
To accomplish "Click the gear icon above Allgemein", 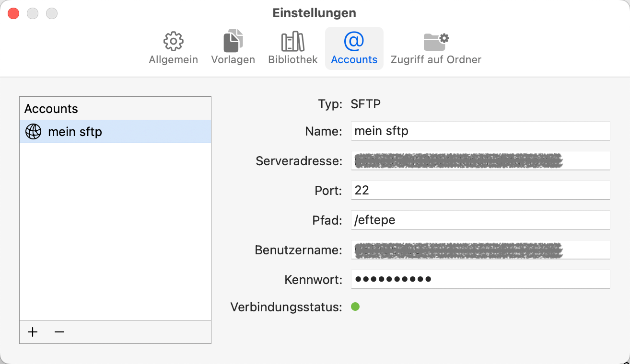I will pyautogui.click(x=173, y=41).
